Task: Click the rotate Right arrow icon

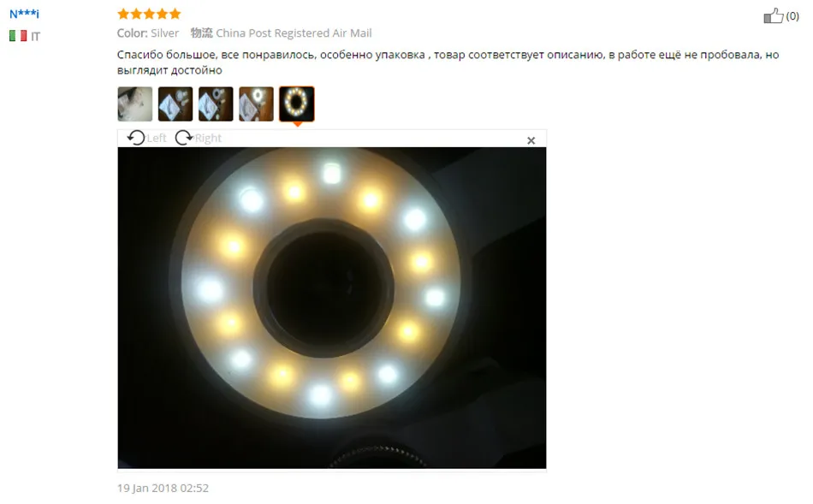Action: (183, 138)
